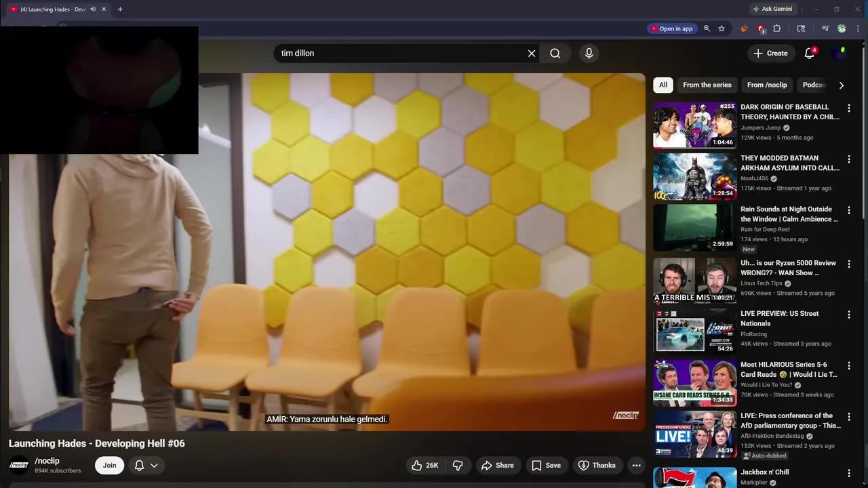Open a new browser tab
The height and width of the screenshot is (488, 868).
click(120, 9)
